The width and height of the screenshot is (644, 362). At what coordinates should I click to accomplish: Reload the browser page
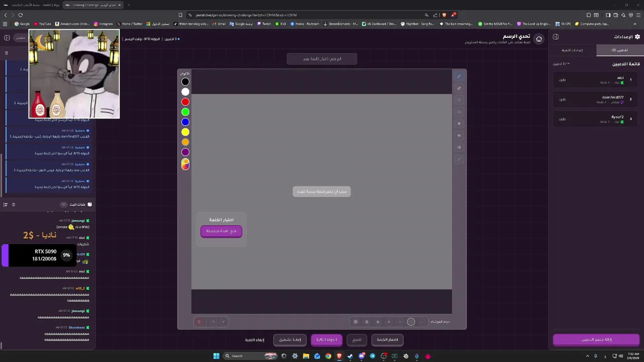(21, 15)
